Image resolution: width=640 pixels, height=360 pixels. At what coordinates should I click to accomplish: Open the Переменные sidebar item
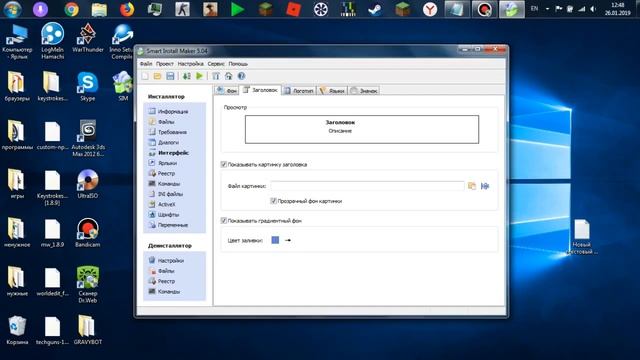(169, 225)
